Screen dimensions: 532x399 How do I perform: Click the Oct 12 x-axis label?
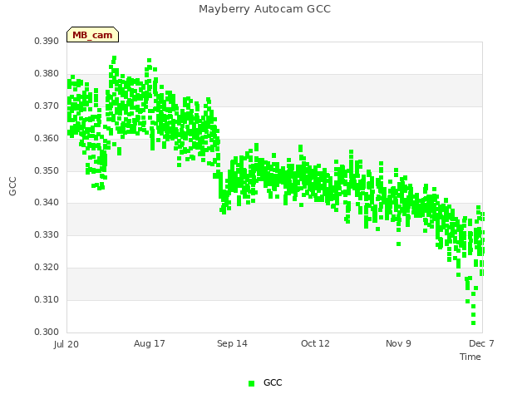(315, 343)
